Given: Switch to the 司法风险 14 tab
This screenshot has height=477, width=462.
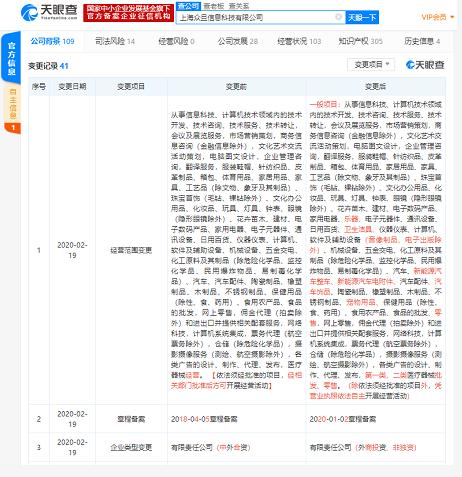Looking at the screenshot, I should (x=115, y=41).
